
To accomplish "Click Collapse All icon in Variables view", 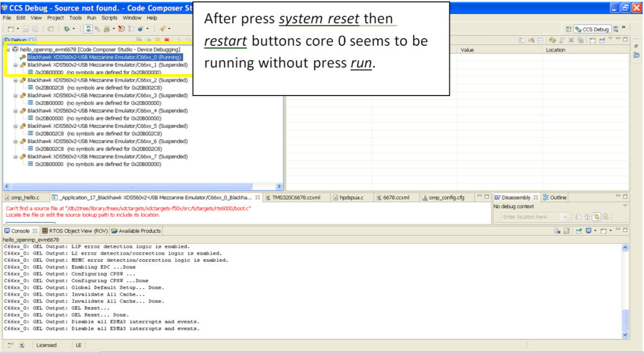I will pos(540,40).
